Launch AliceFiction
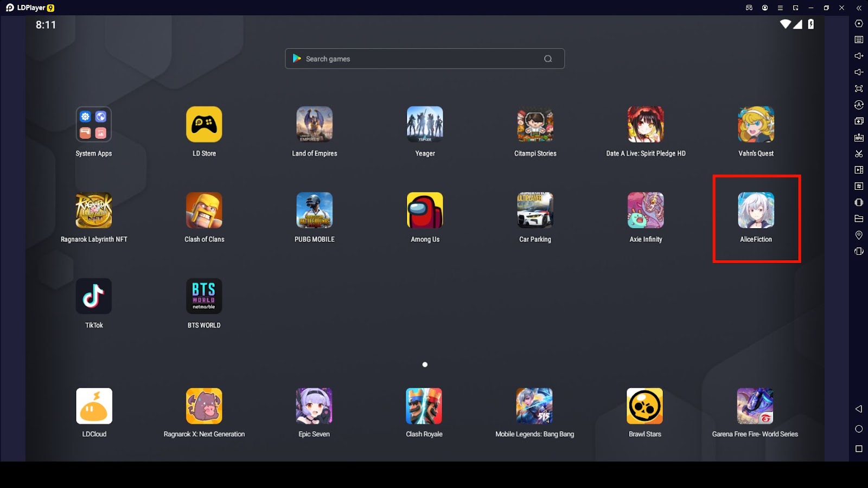The height and width of the screenshot is (488, 868). point(756,210)
